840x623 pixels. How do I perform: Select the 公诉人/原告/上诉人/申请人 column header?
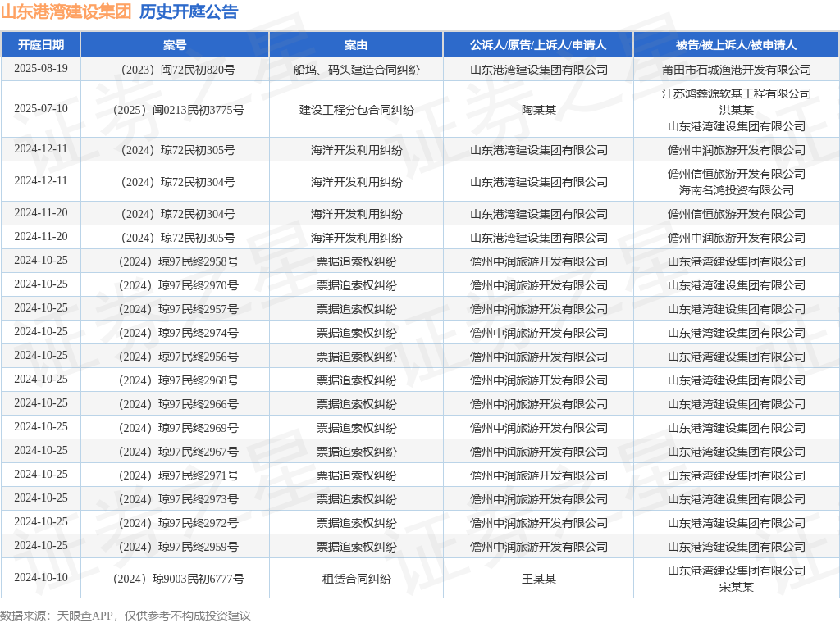coord(538,45)
